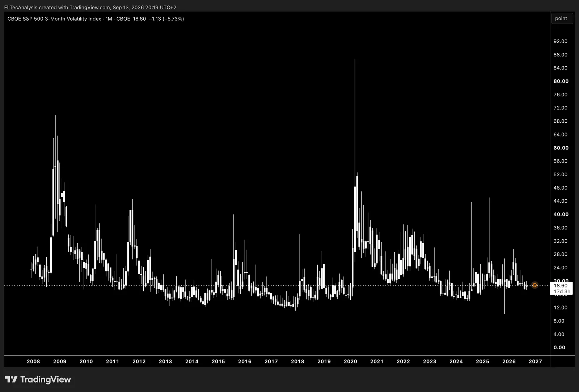Click the 2009 label on the time axis
Screen dimensions: 579x392
pyautogui.click(x=60, y=361)
